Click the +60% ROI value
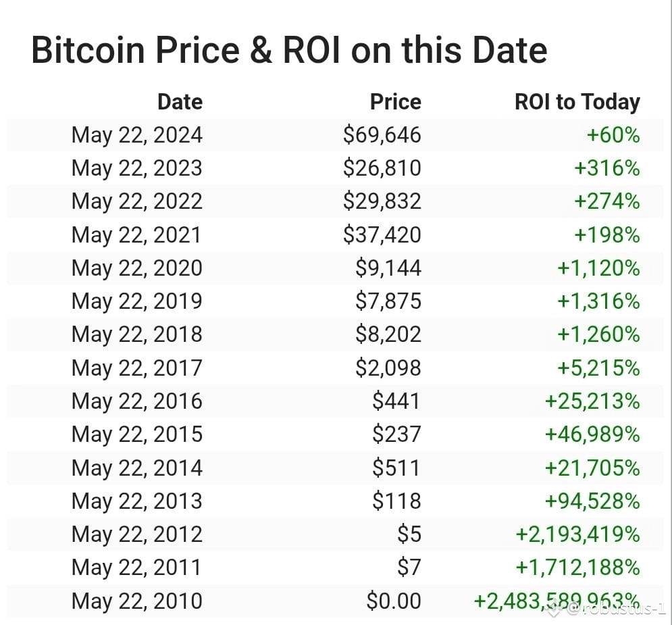The width and height of the screenshot is (672, 625). point(613,135)
